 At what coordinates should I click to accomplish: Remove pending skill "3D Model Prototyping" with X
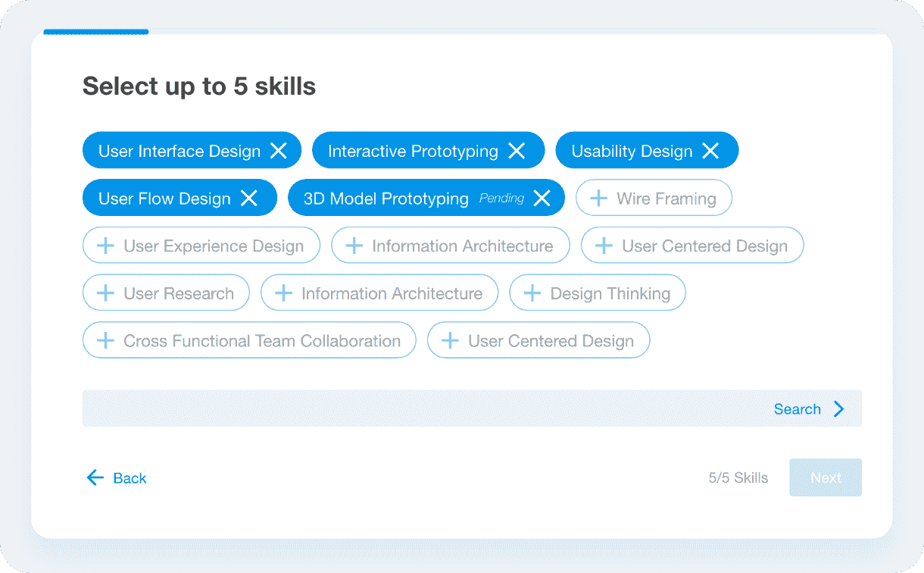(542, 198)
